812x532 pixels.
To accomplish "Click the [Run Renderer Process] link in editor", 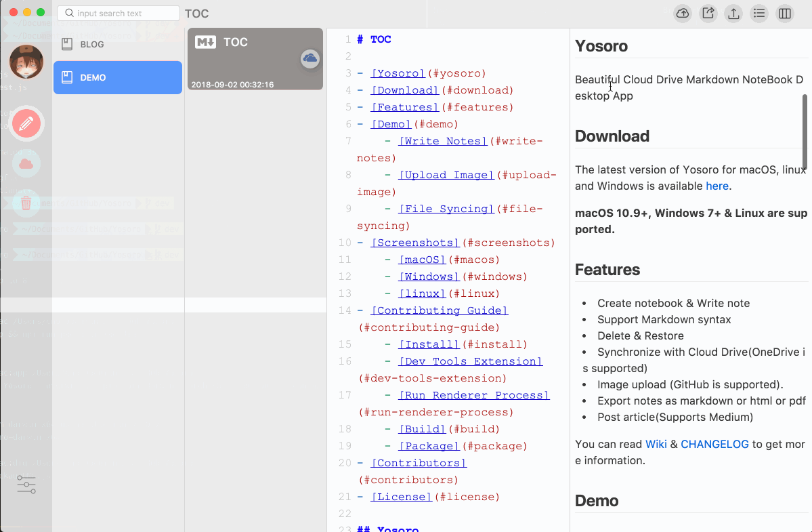I will pyautogui.click(x=474, y=395).
